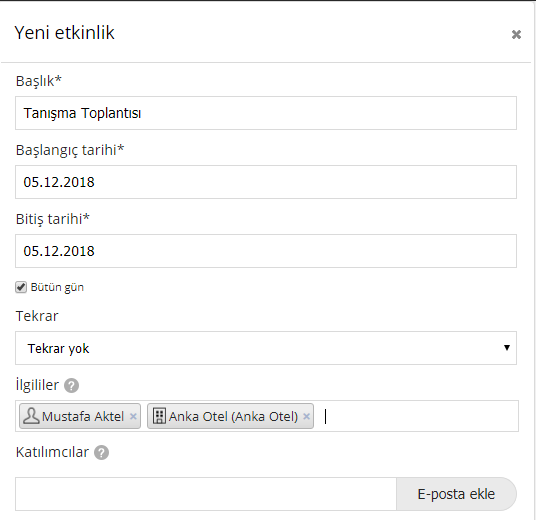Click empty space in the İlgililer field
Viewport: 536px width, 520px height.
click(420, 416)
